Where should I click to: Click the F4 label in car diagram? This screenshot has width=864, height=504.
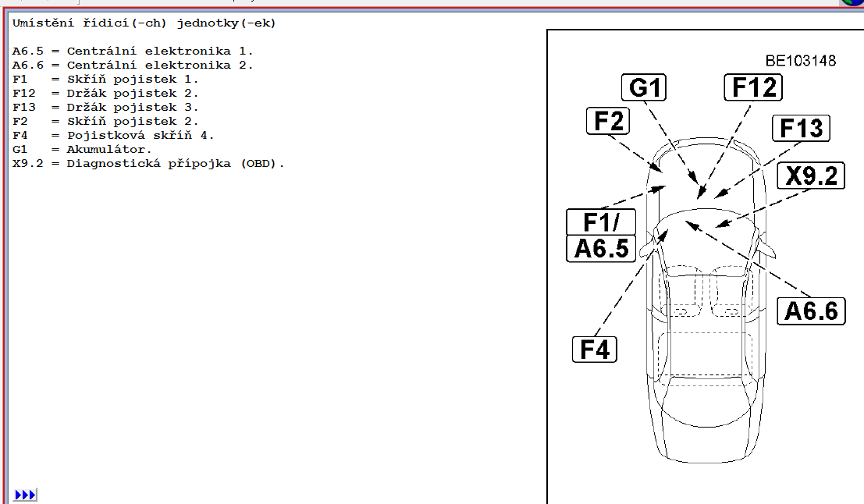coord(595,349)
